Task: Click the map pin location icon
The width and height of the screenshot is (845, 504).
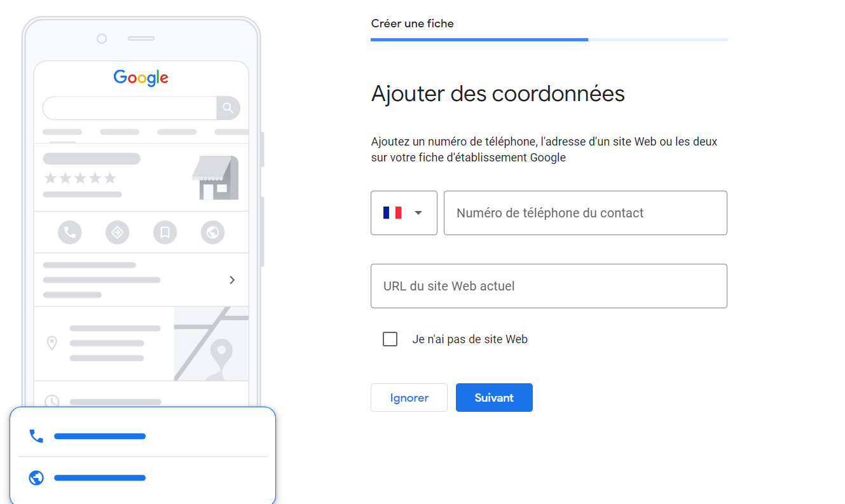Action: [x=52, y=343]
